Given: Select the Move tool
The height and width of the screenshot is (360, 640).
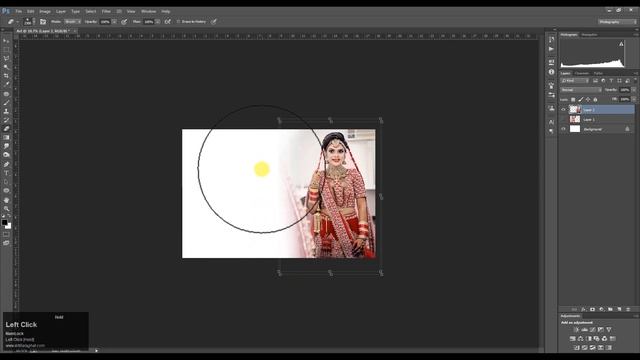Looking at the screenshot, I should pos(6,41).
